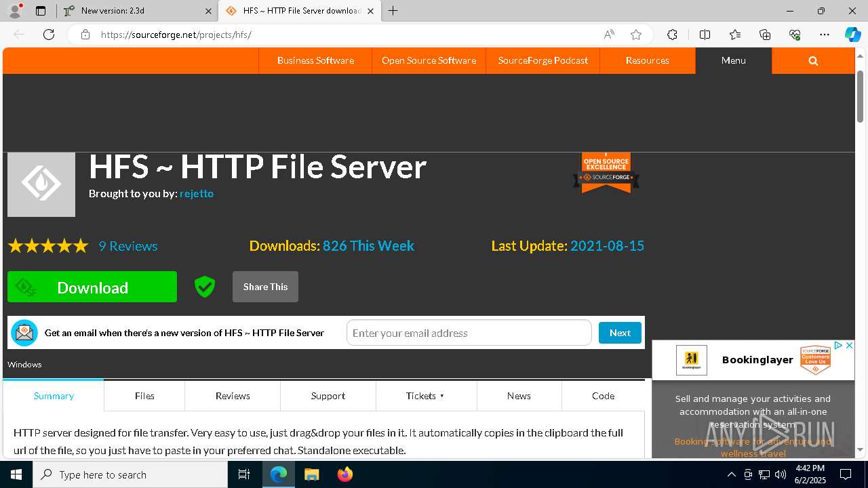868x488 pixels.
Task: Open the Open Source Software menu
Action: 429,60
